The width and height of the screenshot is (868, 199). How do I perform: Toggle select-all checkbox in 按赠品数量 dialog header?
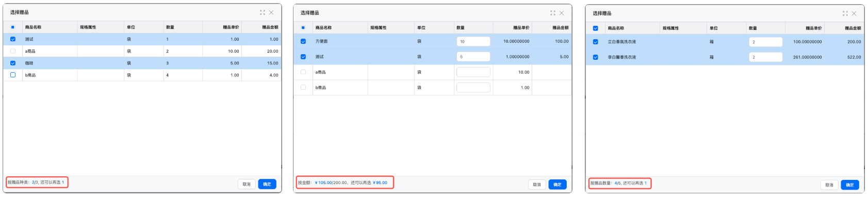[596, 28]
